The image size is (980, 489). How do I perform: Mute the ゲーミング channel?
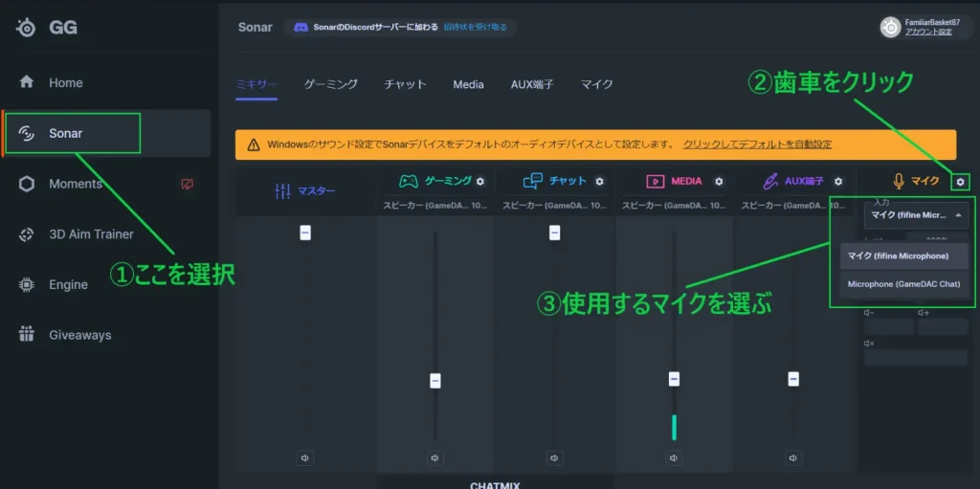[435, 458]
